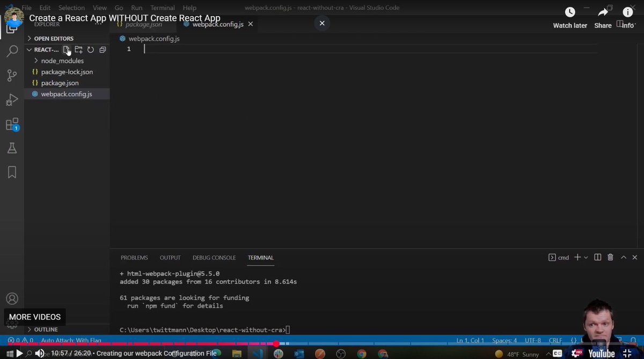Open the Bookmarks icon in activity bar
The height and width of the screenshot is (359, 644).
click(12, 172)
